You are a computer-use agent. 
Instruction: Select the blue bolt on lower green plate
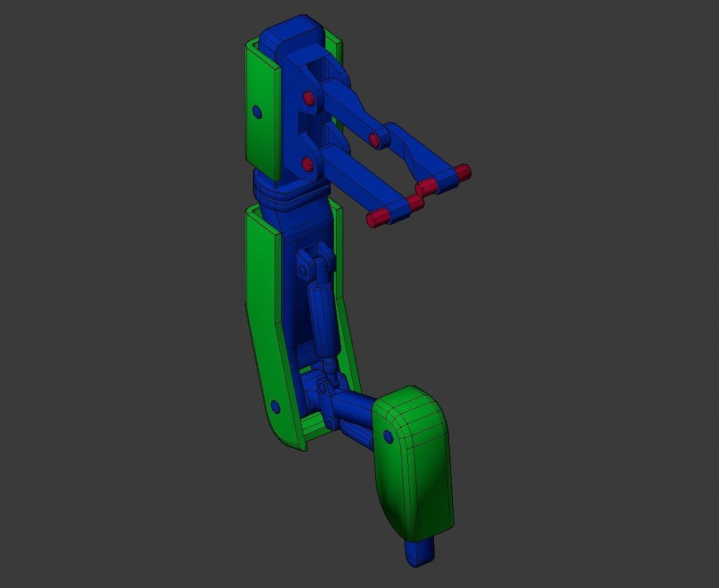point(275,406)
